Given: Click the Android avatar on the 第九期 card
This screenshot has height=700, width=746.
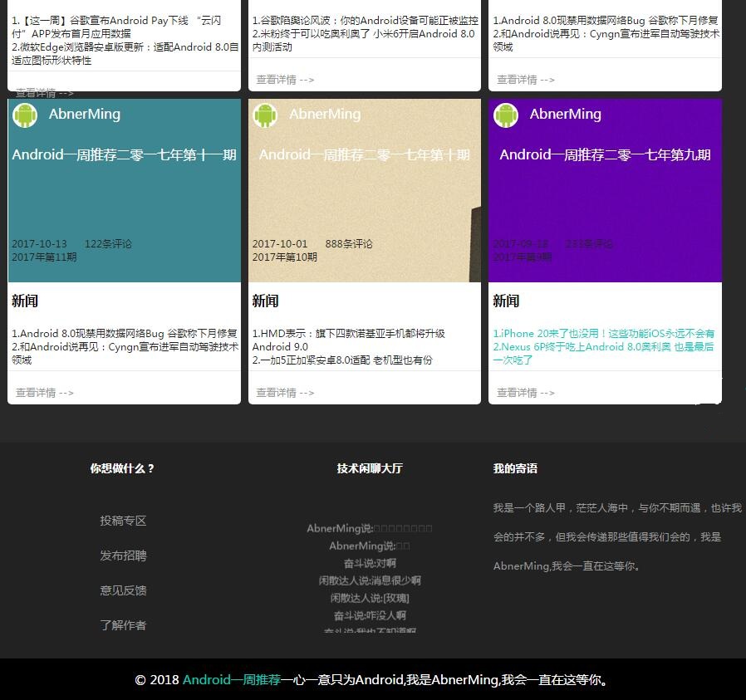Looking at the screenshot, I should (506, 115).
